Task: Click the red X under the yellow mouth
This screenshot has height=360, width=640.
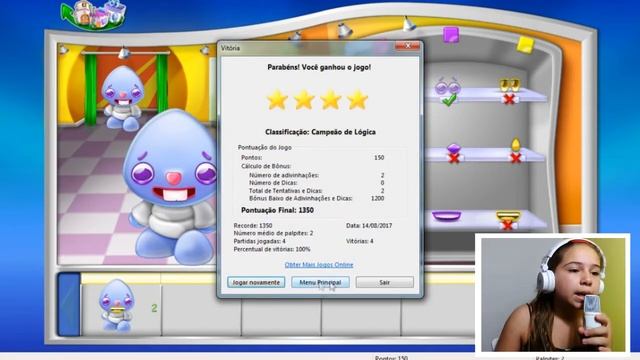Action: click(x=507, y=225)
